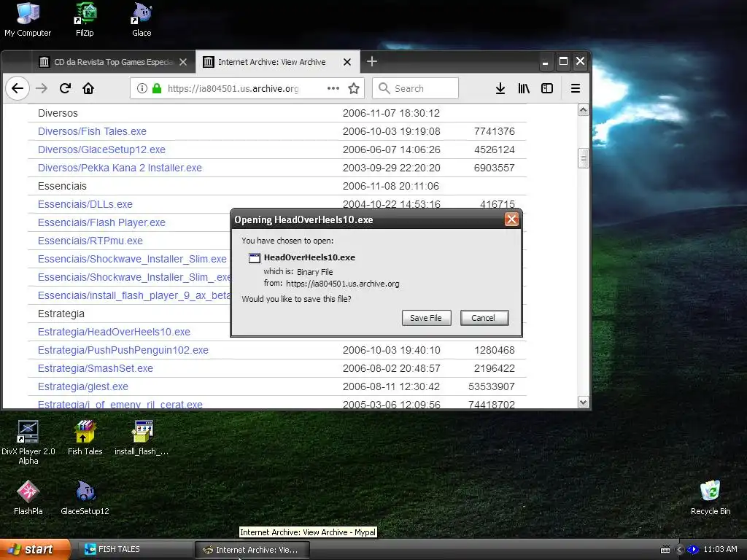Select the Diversos folder row text

(x=58, y=113)
